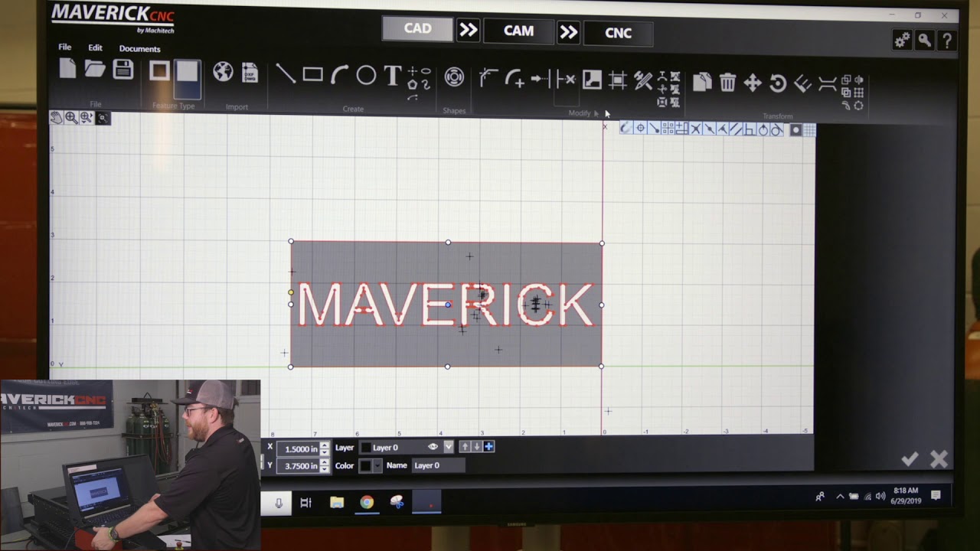The height and width of the screenshot is (551, 980).
Task: Select the Pan hand tool
Action: click(x=57, y=117)
